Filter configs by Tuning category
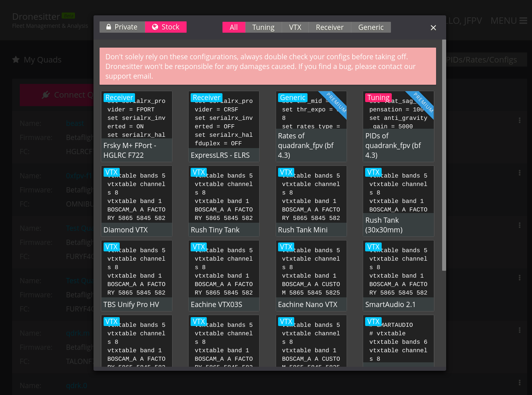Screen dimensions: 532x395 [263, 27]
